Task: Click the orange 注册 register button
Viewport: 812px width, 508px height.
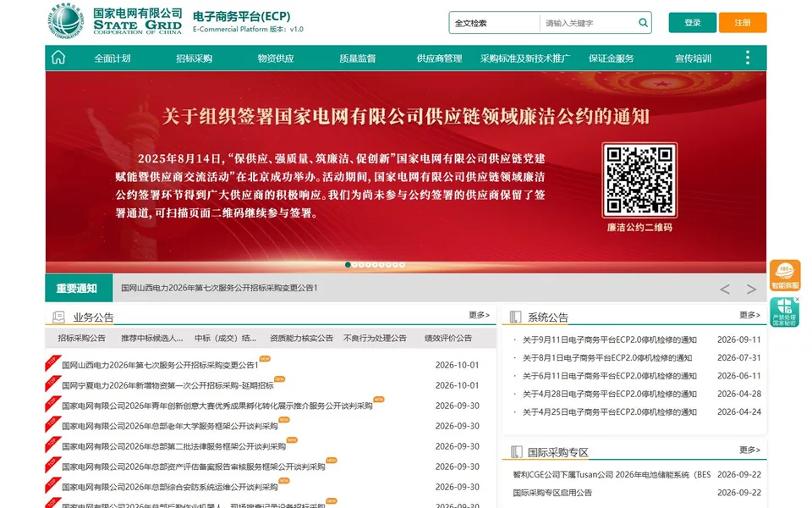Action: click(743, 22)
